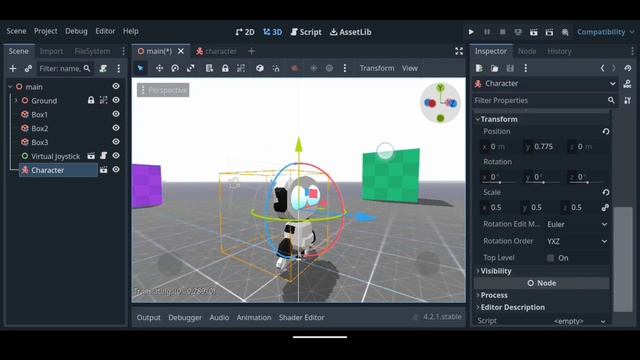Open the Output bottom panel

[x=149, y=318]
